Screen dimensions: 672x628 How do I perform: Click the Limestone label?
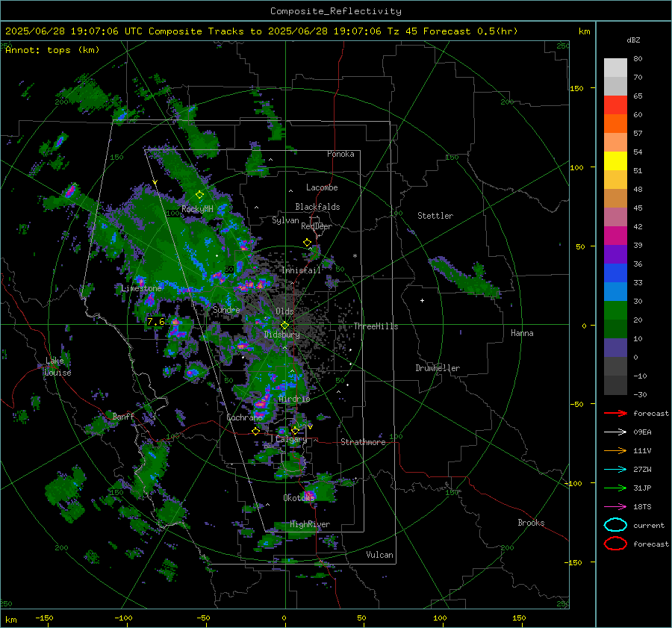(141, 288)
